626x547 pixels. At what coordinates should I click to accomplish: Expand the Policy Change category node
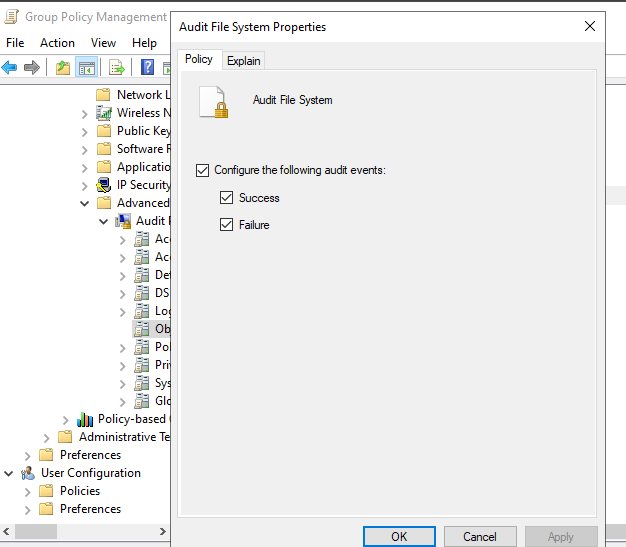coord(123,349)
